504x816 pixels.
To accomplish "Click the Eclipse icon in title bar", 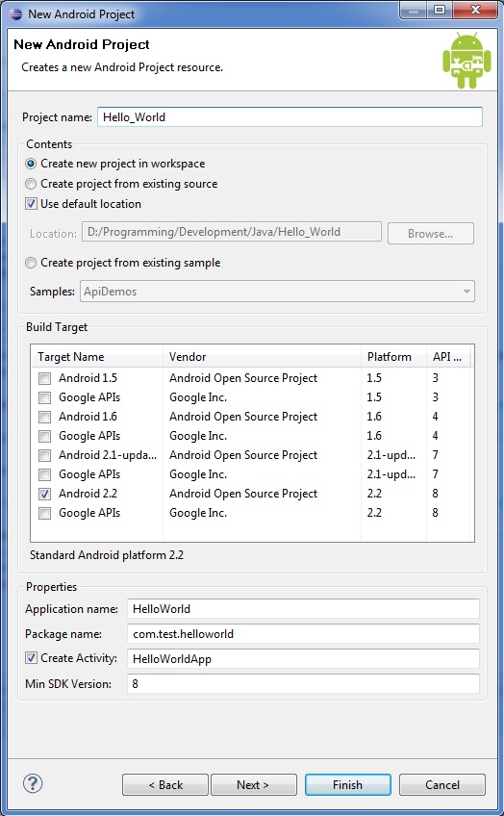I will point(15,13).
